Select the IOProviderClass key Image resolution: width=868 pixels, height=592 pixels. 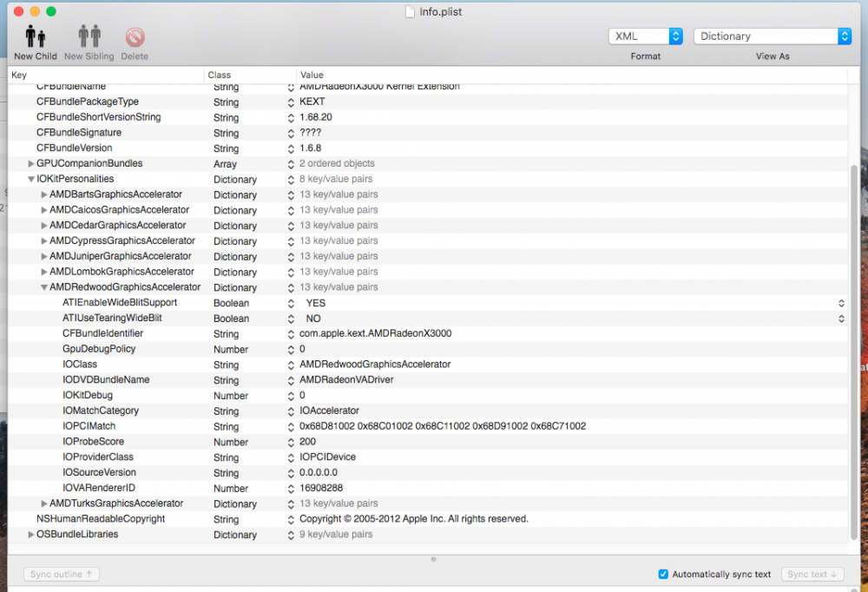tap(97, 457)
